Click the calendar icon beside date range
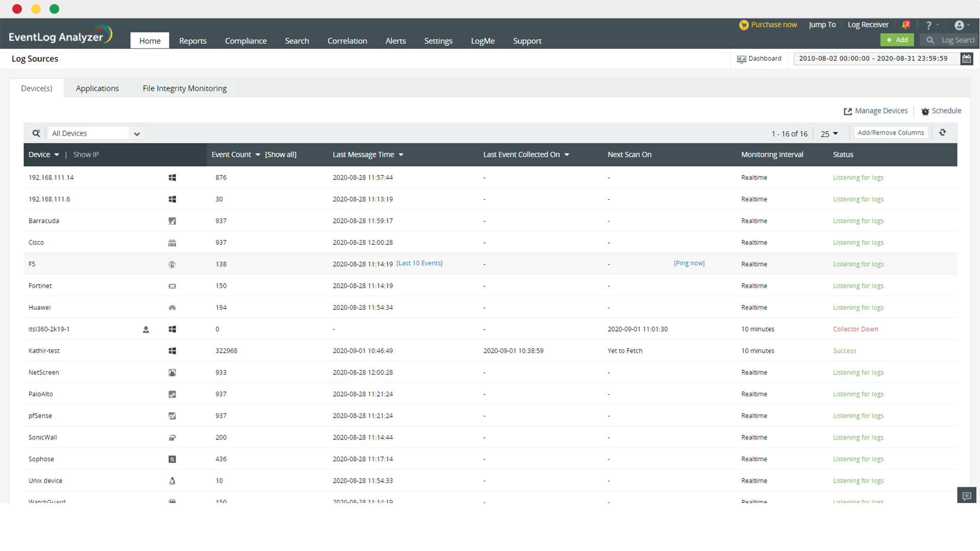The height and width of the screenshot is (551, 980). [x=966, y=59]
